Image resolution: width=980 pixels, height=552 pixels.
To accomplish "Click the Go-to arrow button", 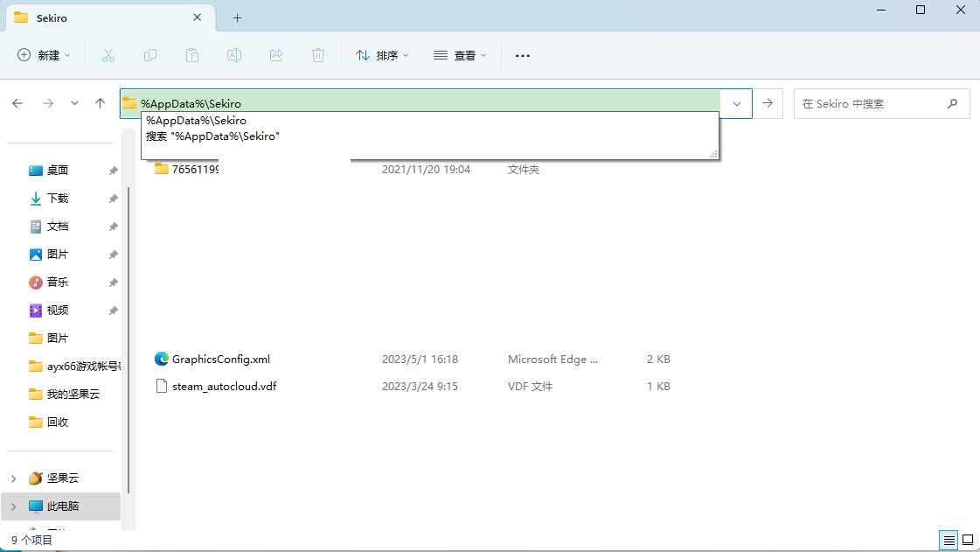I will click(768, 103).
